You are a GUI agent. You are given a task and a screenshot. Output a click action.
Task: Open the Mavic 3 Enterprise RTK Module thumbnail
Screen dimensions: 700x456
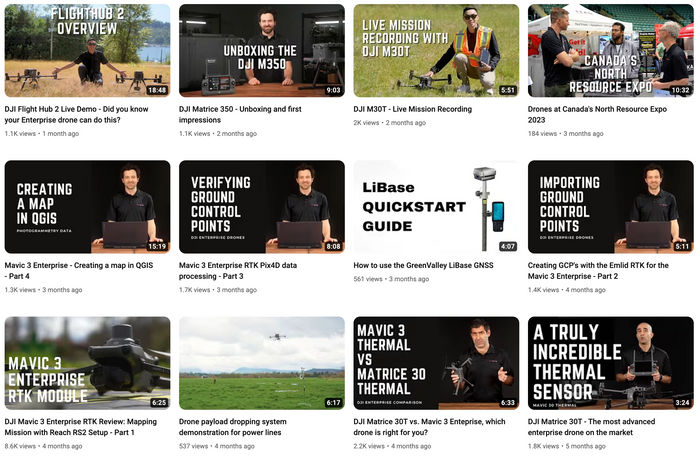(x=88, y=363)
